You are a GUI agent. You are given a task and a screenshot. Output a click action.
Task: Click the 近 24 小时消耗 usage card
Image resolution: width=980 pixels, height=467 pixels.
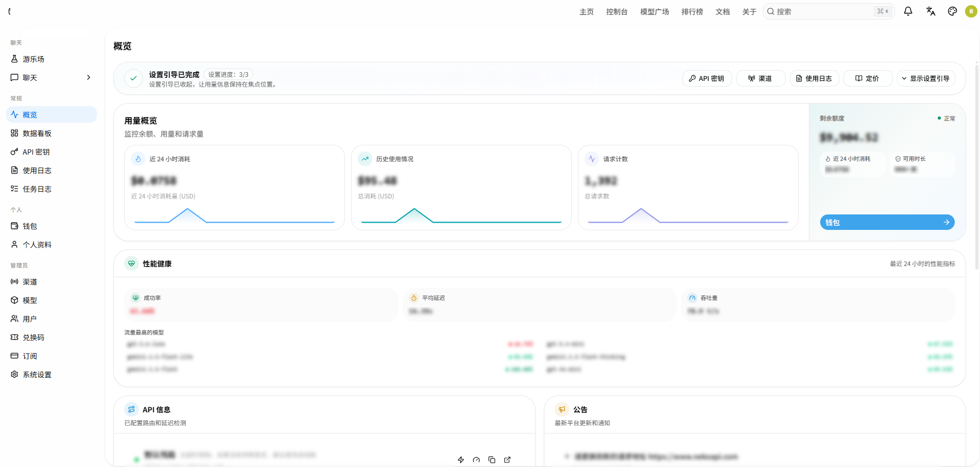click(235, 188)
